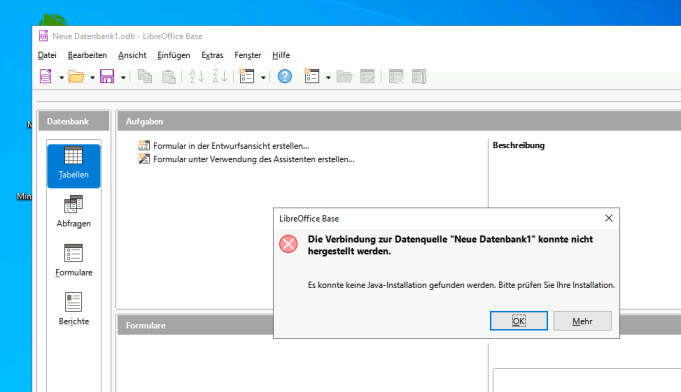Click the Open folder icon

click(76, 76)
